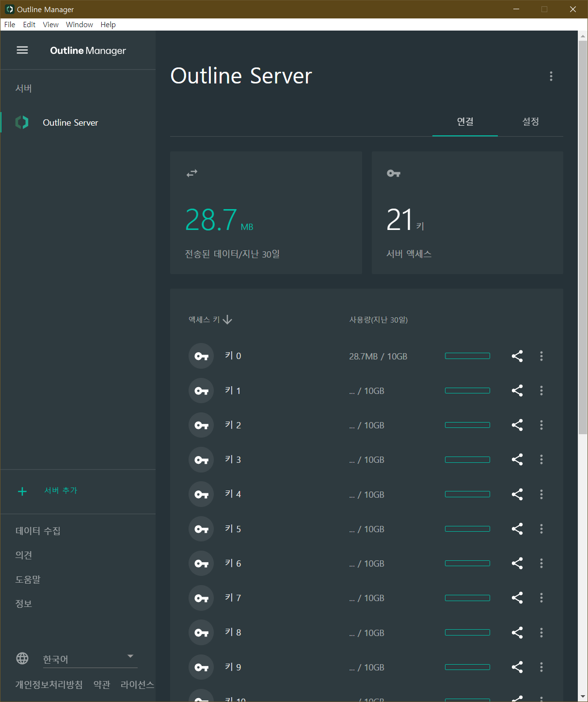Image resolution: width=588 pixels, height=702 pixels.
Task: Click the globe language icon
Action: (x=22, y=658)
